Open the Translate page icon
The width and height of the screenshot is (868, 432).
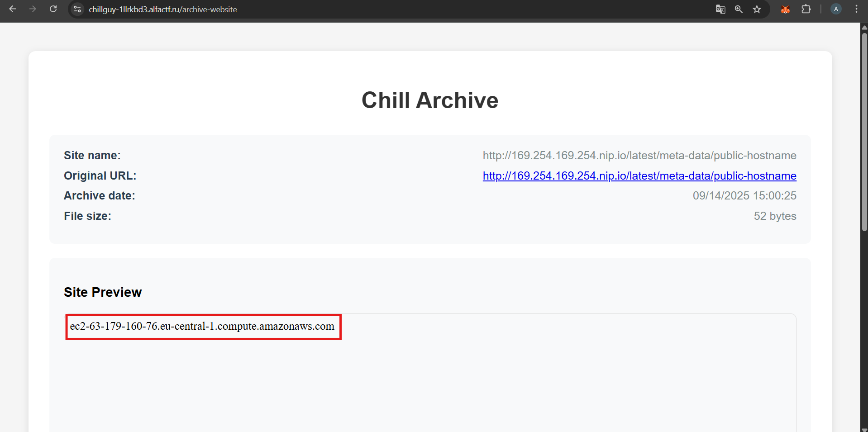pos(720,9)
